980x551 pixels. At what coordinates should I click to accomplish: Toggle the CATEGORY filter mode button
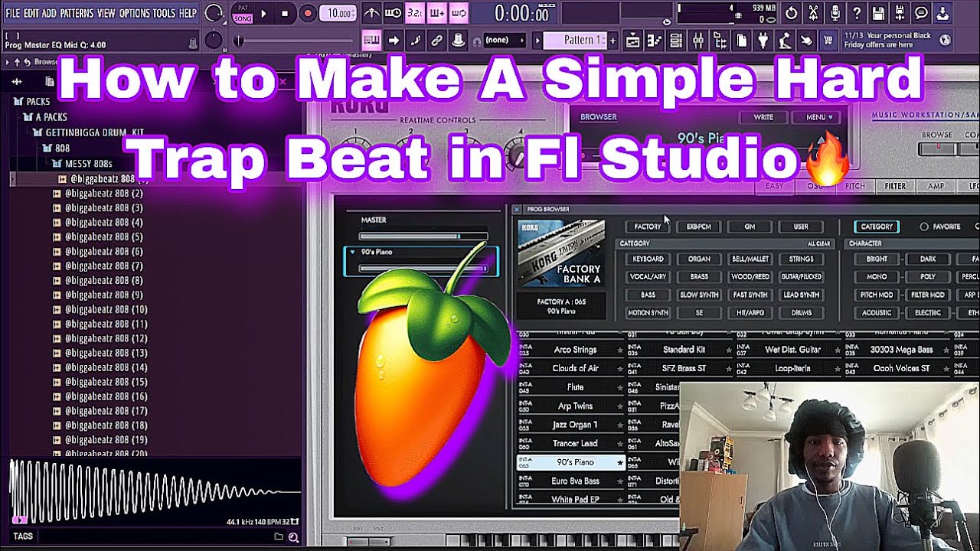click(877, 227)
